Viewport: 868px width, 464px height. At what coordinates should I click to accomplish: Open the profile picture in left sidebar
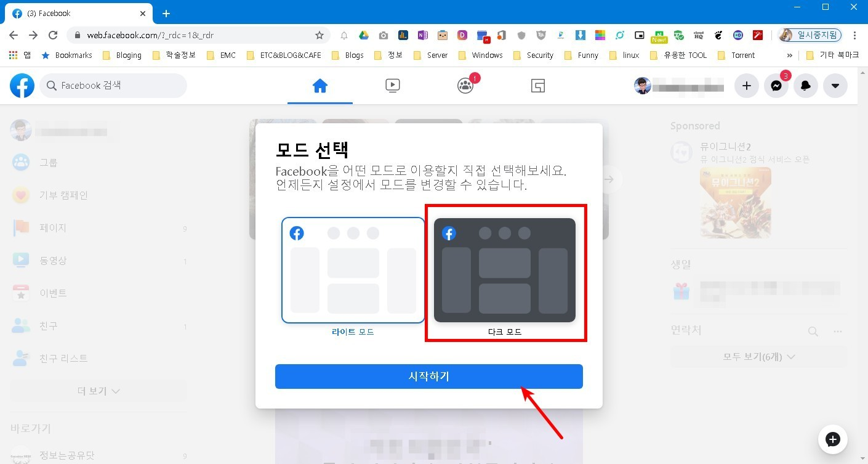point(21,130)
